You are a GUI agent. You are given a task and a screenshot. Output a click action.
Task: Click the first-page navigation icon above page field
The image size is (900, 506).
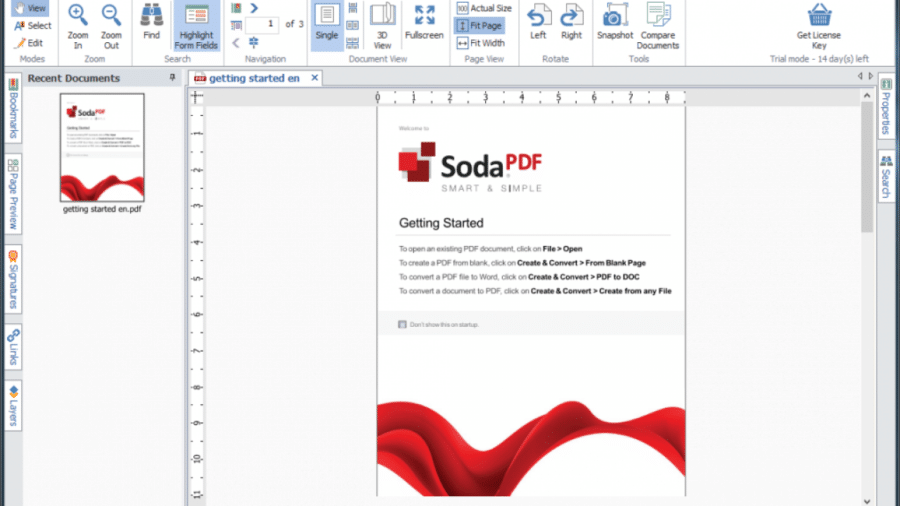click(236, 8)
